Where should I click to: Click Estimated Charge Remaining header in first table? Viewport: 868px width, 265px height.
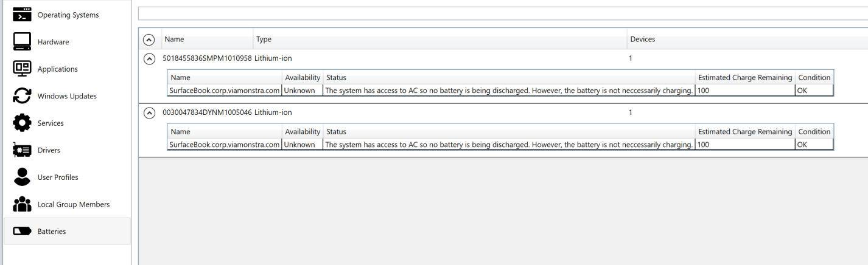745,78
